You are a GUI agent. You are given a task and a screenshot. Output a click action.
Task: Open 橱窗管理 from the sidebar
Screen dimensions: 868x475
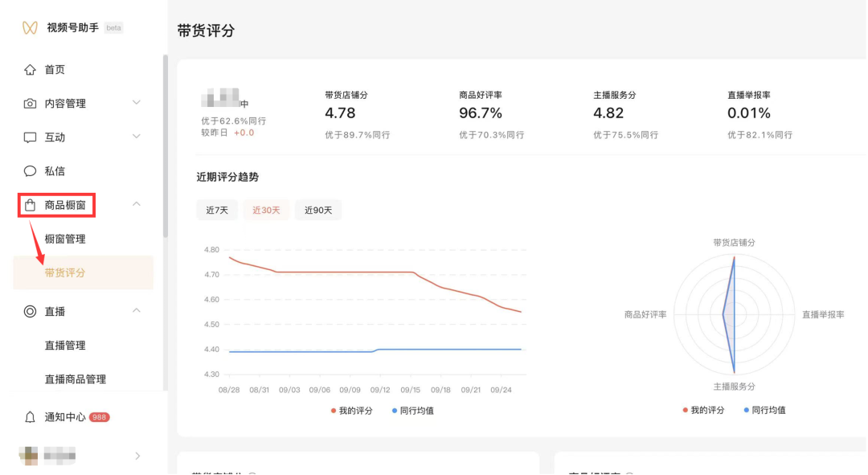pyautogui.click(x=68, y=239)
